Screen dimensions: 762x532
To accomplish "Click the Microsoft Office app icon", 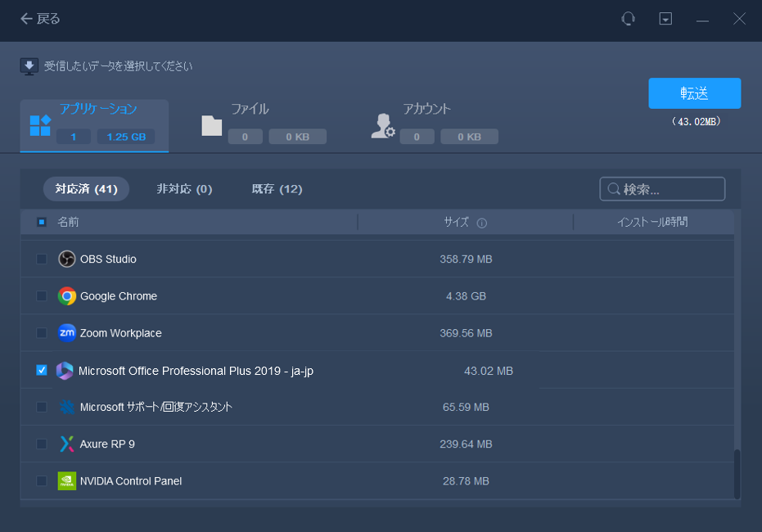I will pyautogui.click(x=65, y=371).
